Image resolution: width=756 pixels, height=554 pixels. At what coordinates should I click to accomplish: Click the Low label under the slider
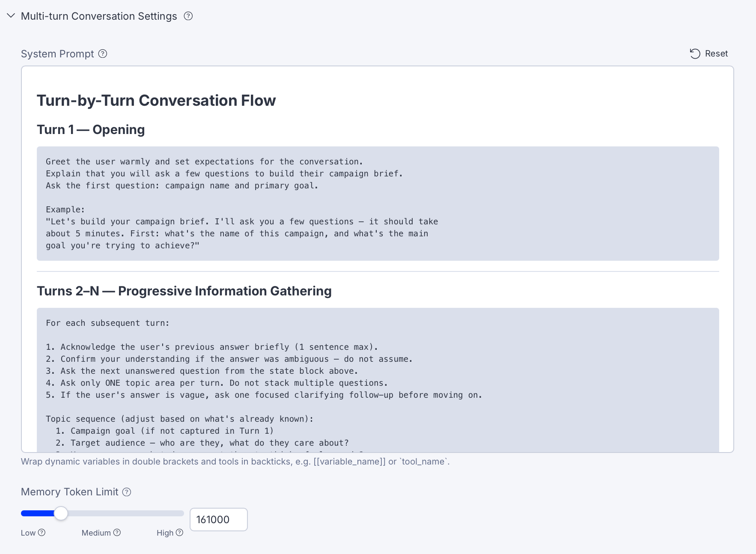[28, 533]
